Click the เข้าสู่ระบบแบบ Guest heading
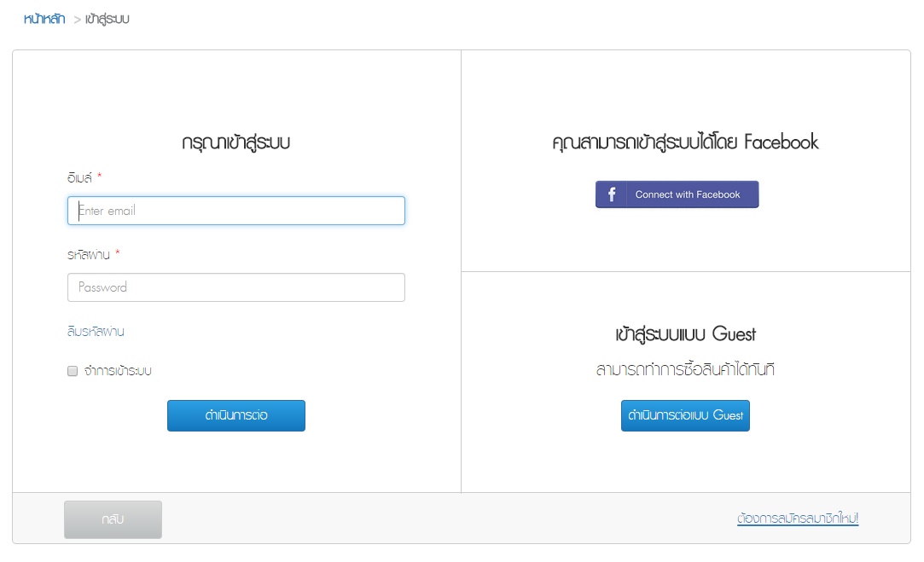 [x=685, y=333]
